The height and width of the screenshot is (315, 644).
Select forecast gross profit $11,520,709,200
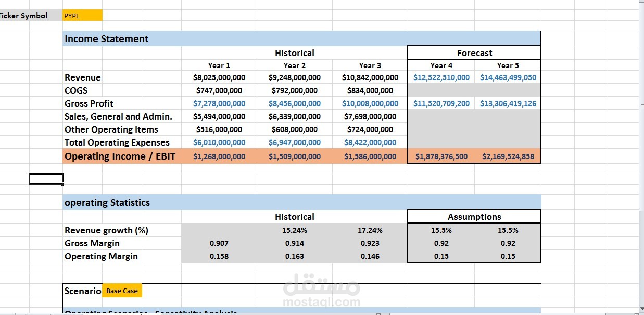[441, 103]
